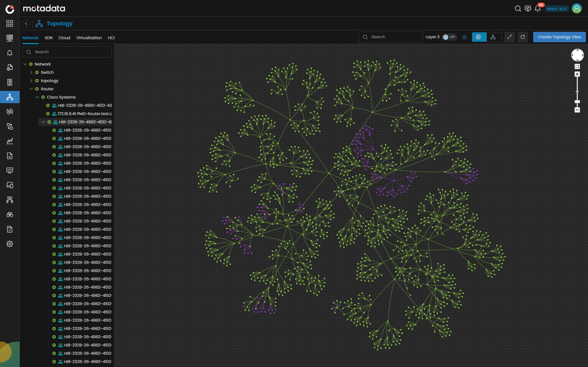Click the Create Topology View button
This screenshot has height=367, width=588.
pyautogui.click(x=559, y=37)
